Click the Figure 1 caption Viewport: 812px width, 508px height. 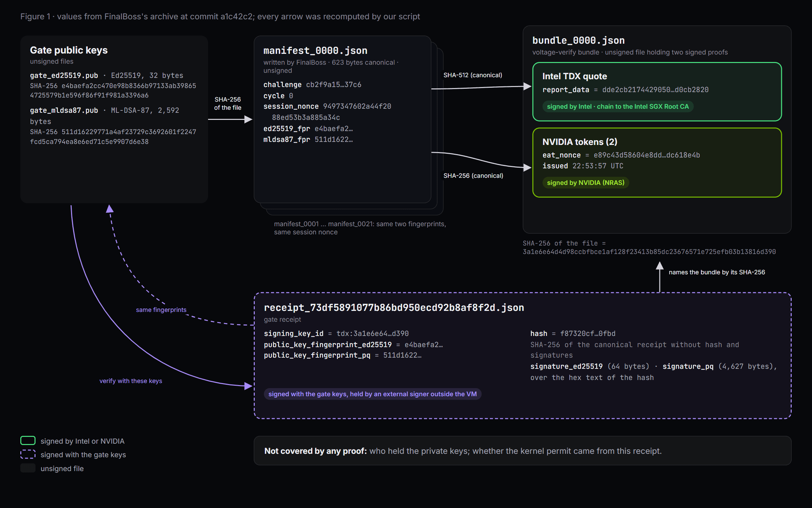tap(220, 16)
